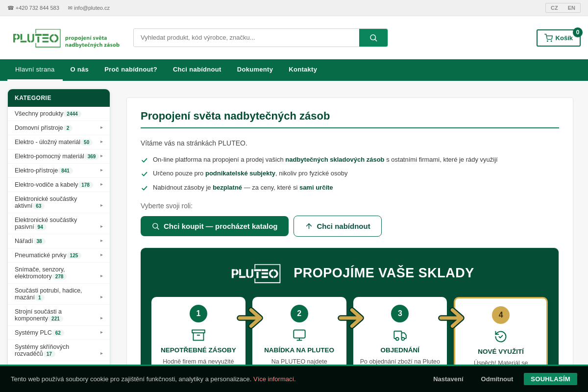
Task: Expand Elektronické součástky aktivní arrow
Action: coord(102,205)
